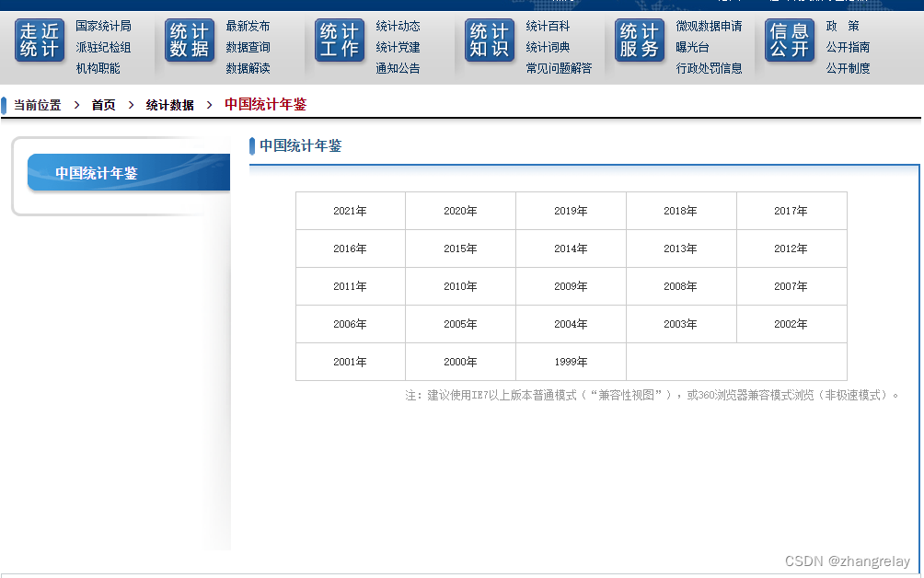Open 派驻纪检组 link
Image resolution: width=924 pixels, height=578 pixels.
coord(103,47)
